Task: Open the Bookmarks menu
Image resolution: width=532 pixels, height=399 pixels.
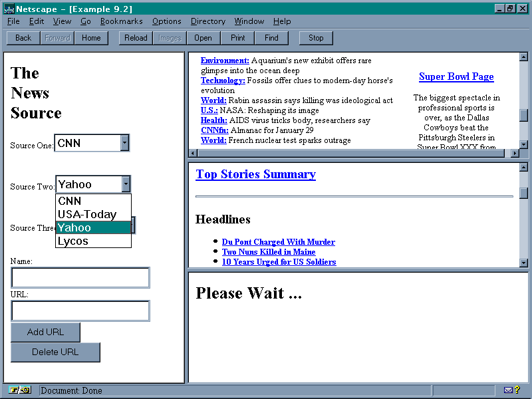Action: (x=121, y=21)
